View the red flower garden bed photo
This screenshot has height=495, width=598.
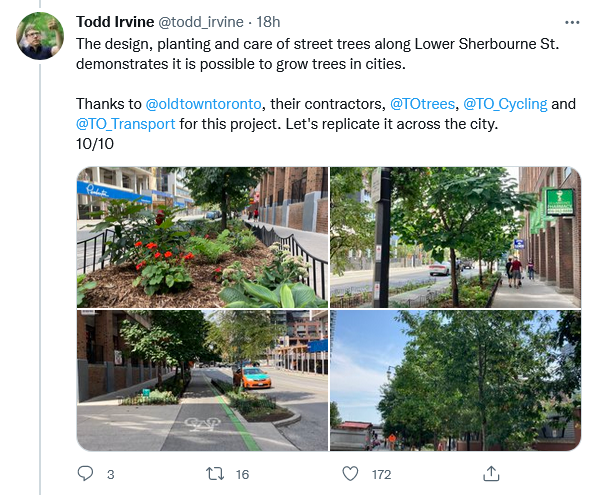click(x=202, y=237)
